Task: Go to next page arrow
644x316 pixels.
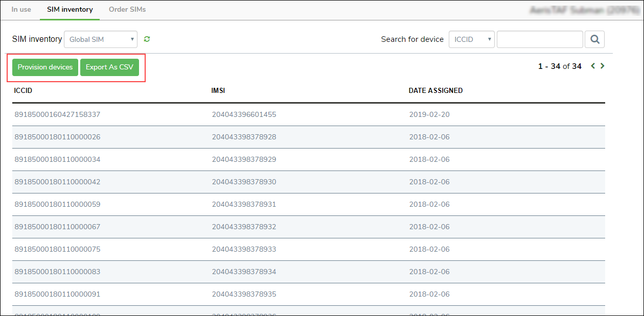Action: [x=603, y=66]
